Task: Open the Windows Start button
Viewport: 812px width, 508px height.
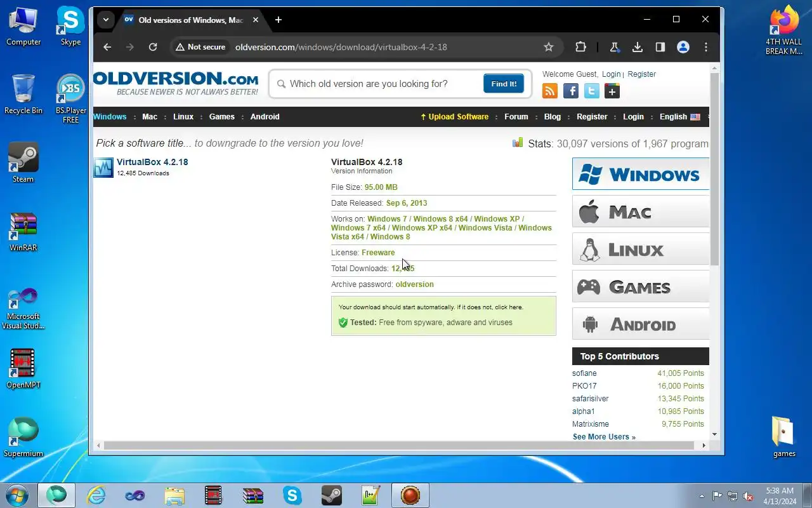Action: (17, 495)
